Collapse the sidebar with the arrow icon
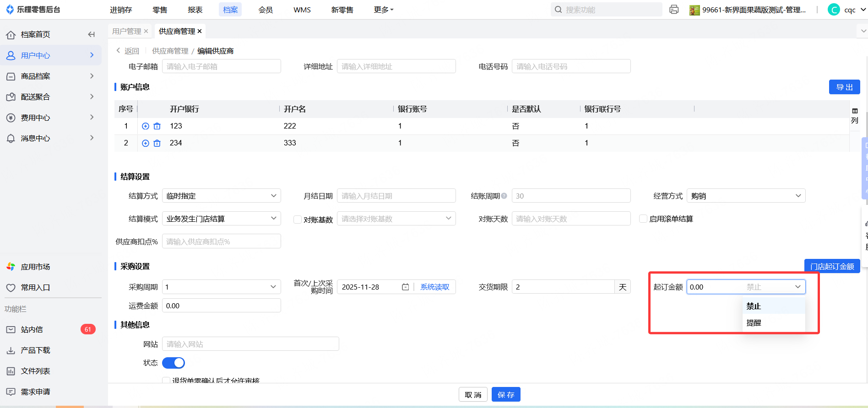 pyautogui.click(x=91, y=34)
